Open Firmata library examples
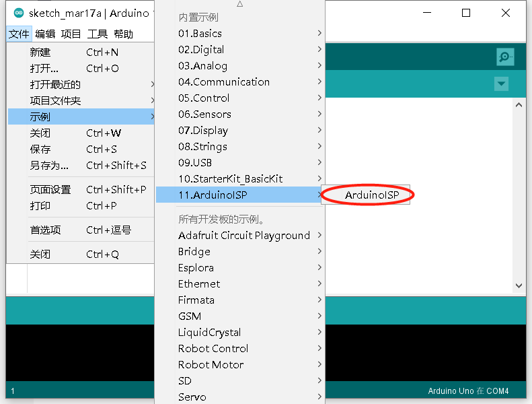 pyautogui.click(x=240, y=300)
